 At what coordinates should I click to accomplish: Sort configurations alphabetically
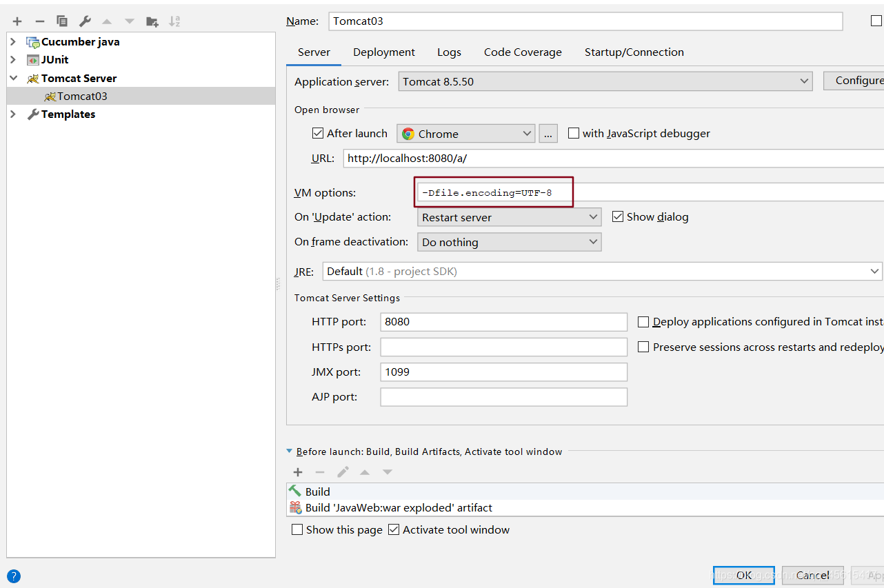point(174,21)
